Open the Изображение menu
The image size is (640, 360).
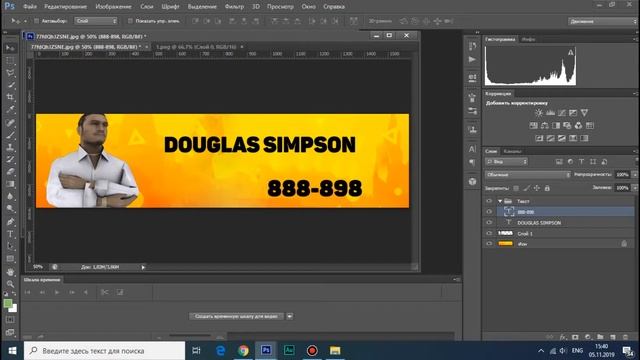point(113,7)
